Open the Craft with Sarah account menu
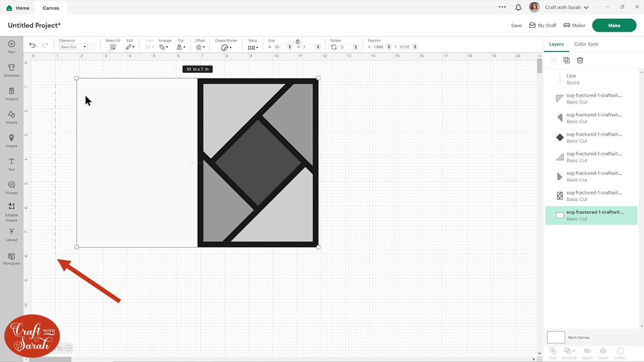The height and width of the screenshot is (362, 644). pyautogui.click(x=567, y=7)
